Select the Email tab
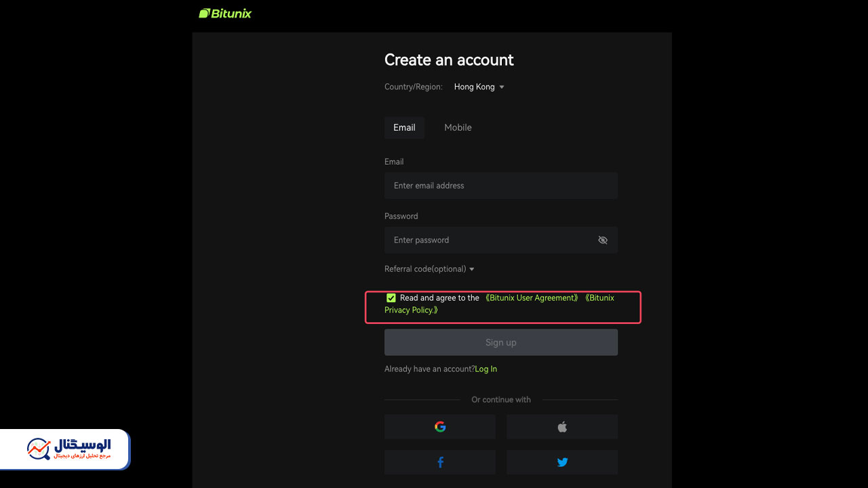 (x=404, y=127)
